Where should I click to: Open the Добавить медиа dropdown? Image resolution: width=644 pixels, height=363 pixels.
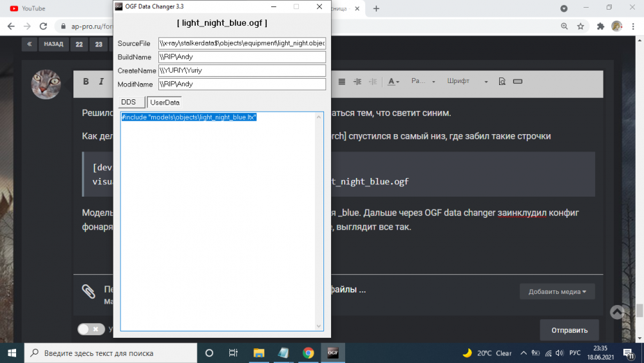pyautogui.click(x=557, y=291)
